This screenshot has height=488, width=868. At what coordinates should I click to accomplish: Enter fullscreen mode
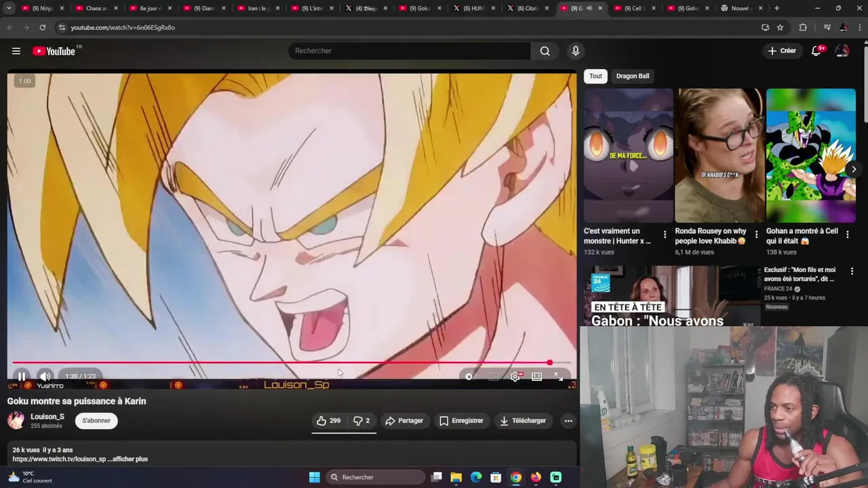tap(558, 376)
